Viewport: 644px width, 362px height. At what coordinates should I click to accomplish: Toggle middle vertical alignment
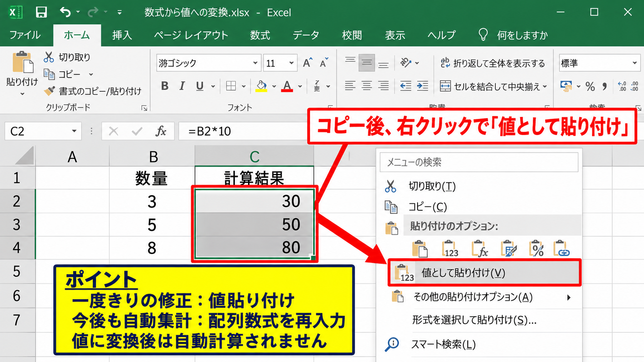(x=367, y=63)
